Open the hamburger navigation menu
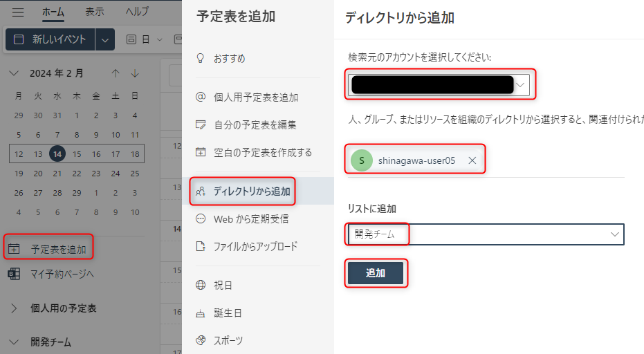This screenshot has width=644, height=354. pos(19,12)
